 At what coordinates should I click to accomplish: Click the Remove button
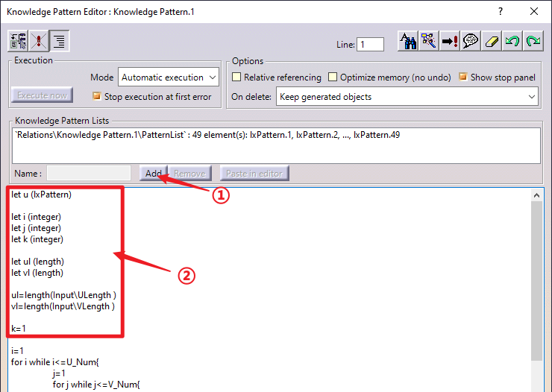(x=189, y=174)
